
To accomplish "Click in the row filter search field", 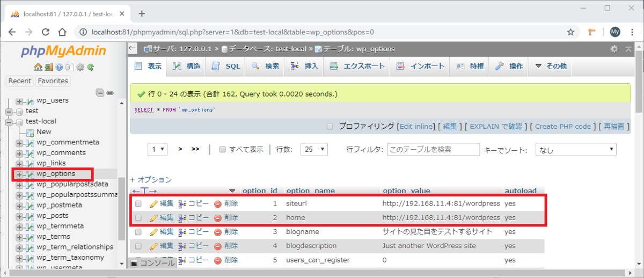I will tap(433, 150).
